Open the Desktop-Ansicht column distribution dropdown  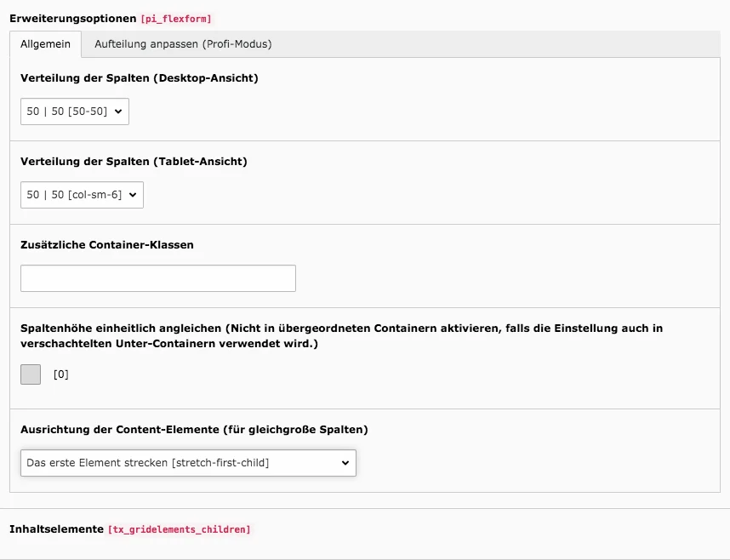[74, 111]
